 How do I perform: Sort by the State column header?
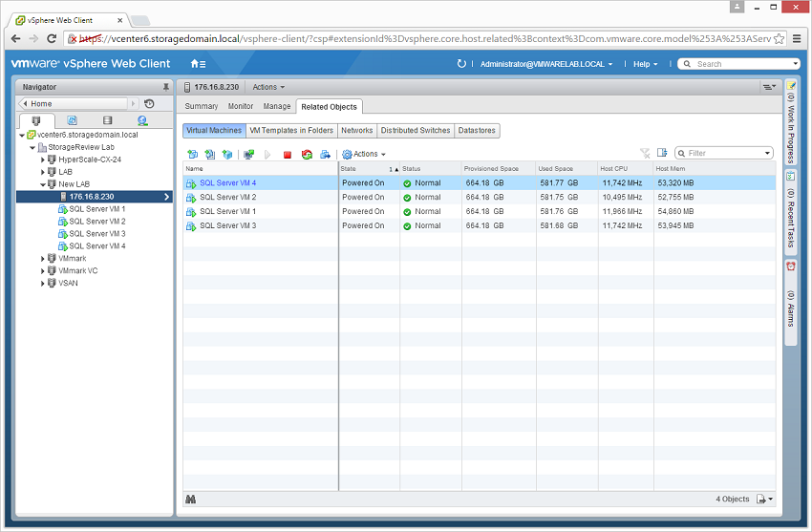click(370, 169)
